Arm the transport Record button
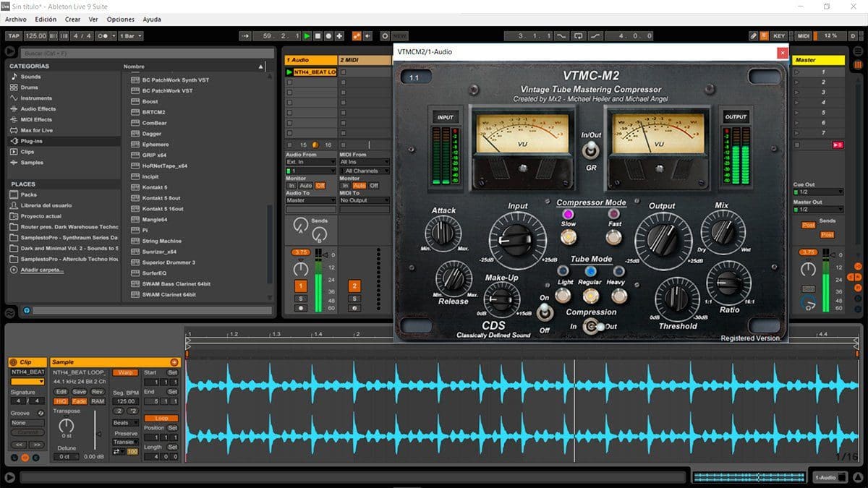 coord(328,35)
